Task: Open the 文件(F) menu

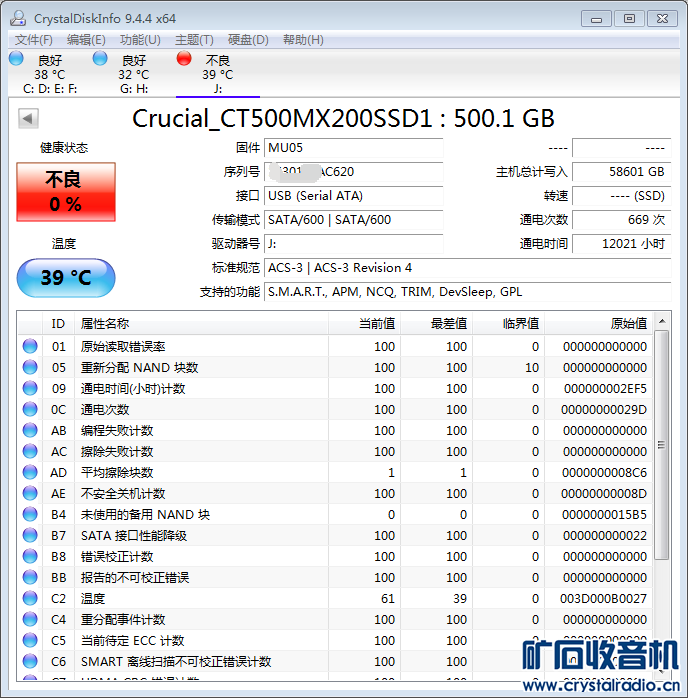Action: click(33, 40)
